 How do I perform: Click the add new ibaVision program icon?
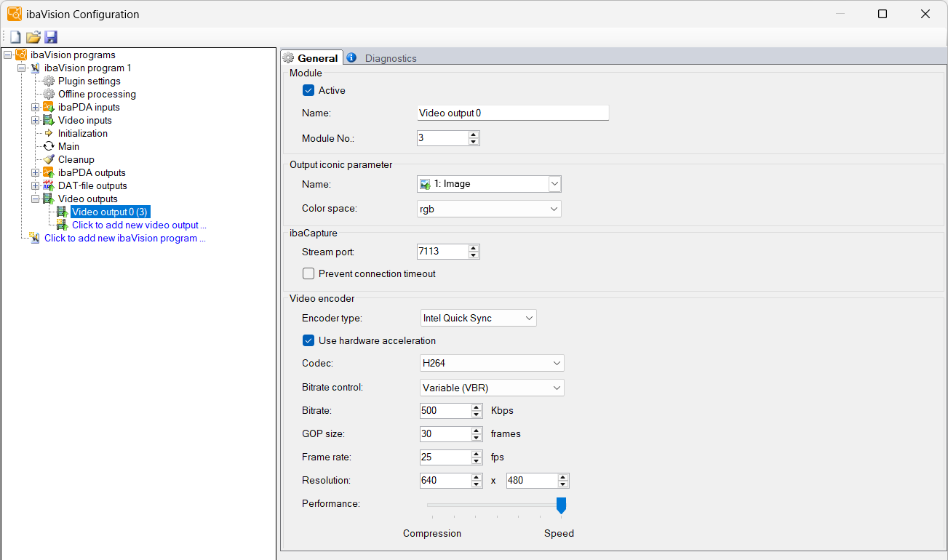(35, 238)
